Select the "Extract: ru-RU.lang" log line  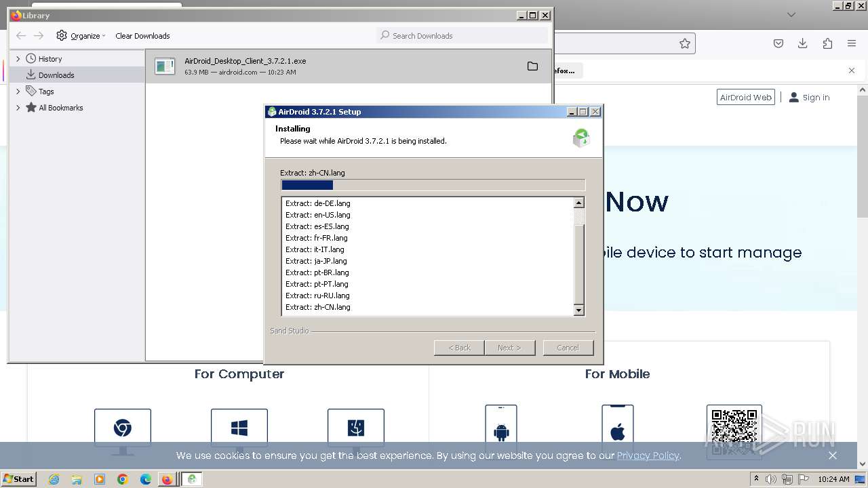pyautogui.click(x=317, y=296)
